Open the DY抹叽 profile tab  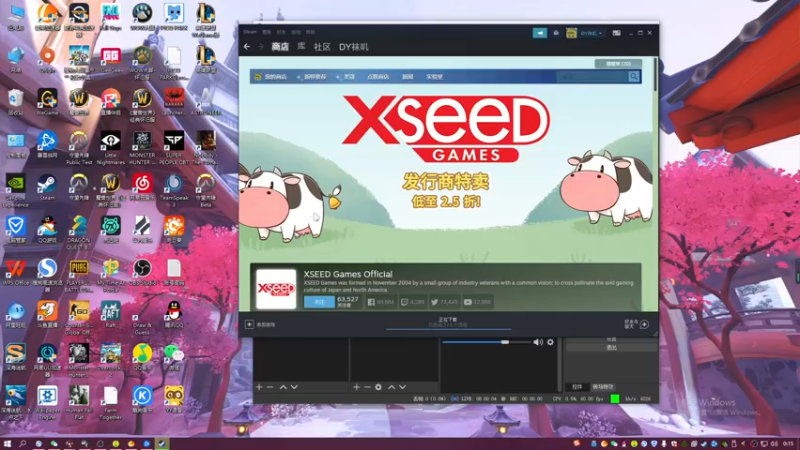354,47
